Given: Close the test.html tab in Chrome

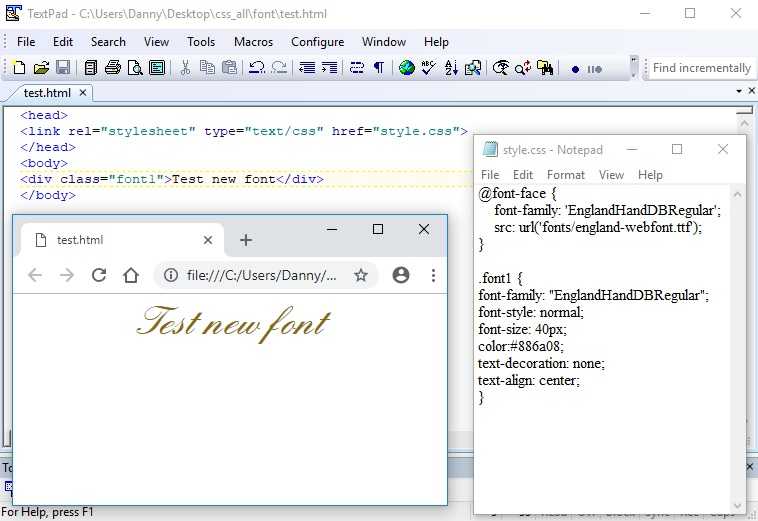Looking at the screenshot, I should (208, 240).
